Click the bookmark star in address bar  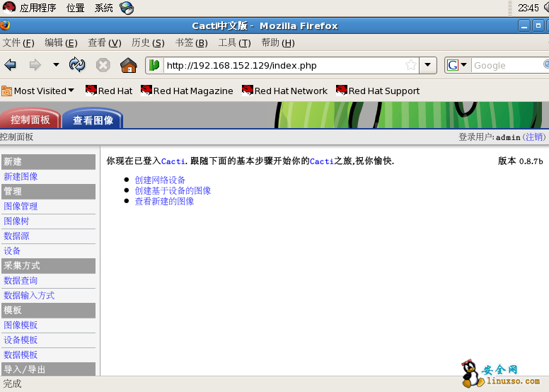[410, 65]
